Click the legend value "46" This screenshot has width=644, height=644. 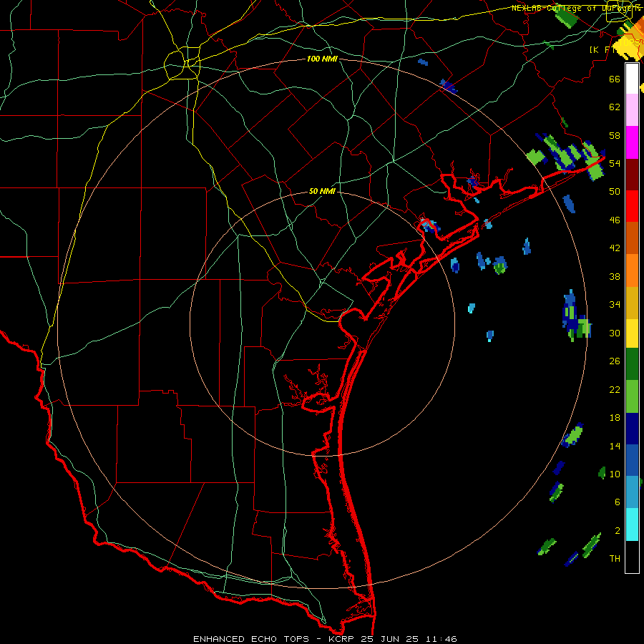tap(615, 220)
